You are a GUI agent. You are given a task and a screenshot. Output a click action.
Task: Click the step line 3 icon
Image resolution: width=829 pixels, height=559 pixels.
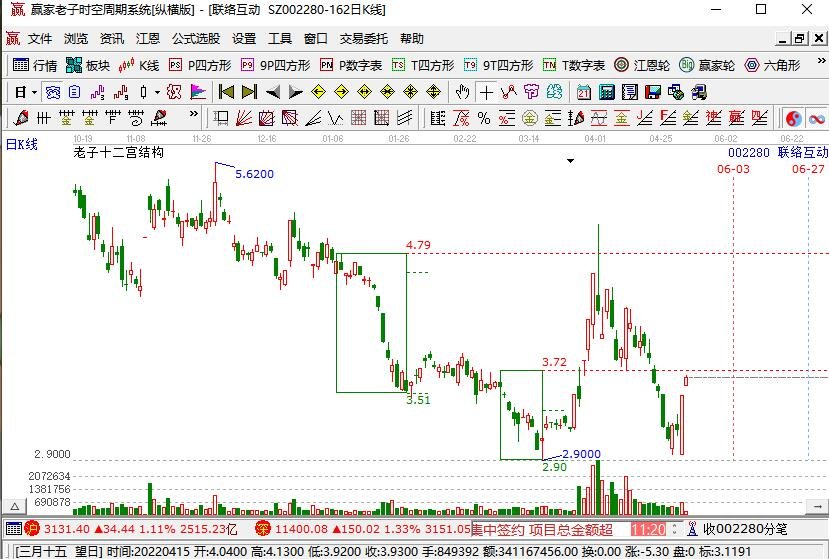click(x=97, y=93)
